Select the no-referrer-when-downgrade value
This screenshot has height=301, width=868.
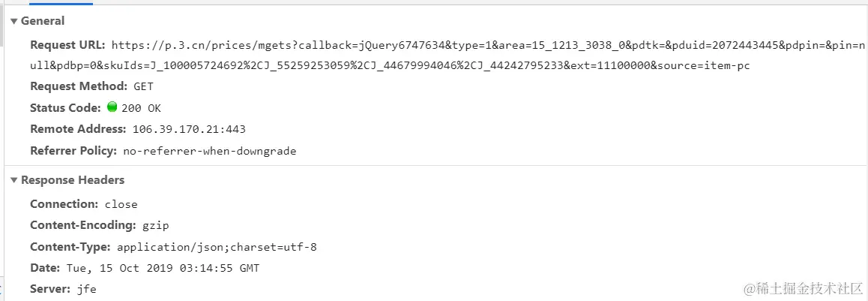(209, 151)
